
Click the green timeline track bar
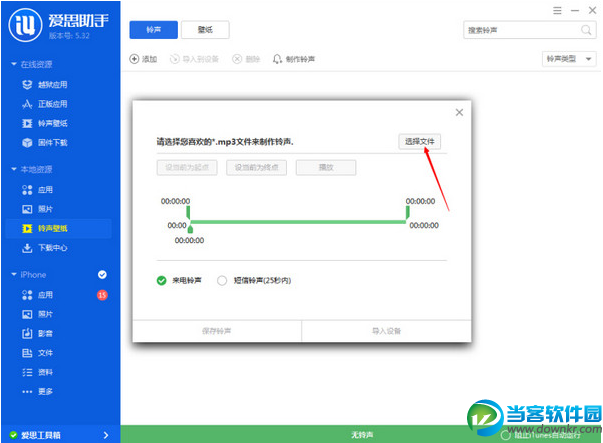click(x=298, y=222)
